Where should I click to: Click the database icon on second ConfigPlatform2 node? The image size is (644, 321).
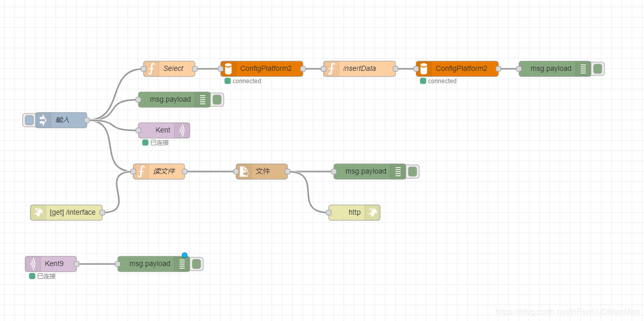click(x=423, y=68)
